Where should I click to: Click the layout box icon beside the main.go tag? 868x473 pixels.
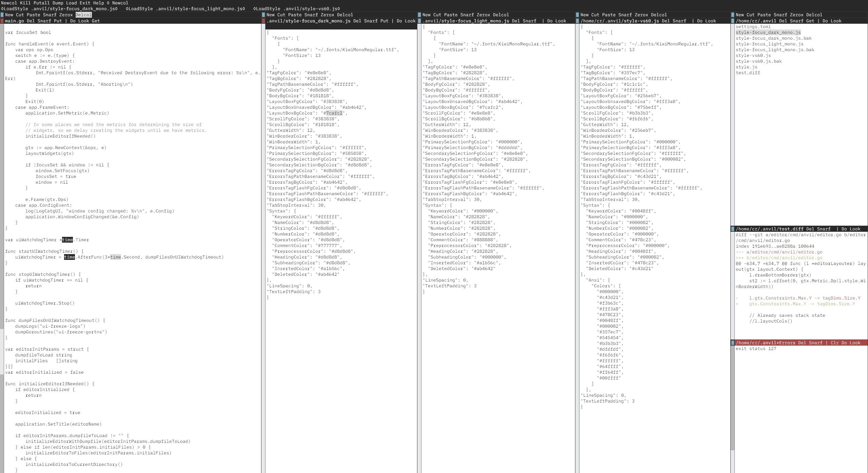tap(2, 21)
